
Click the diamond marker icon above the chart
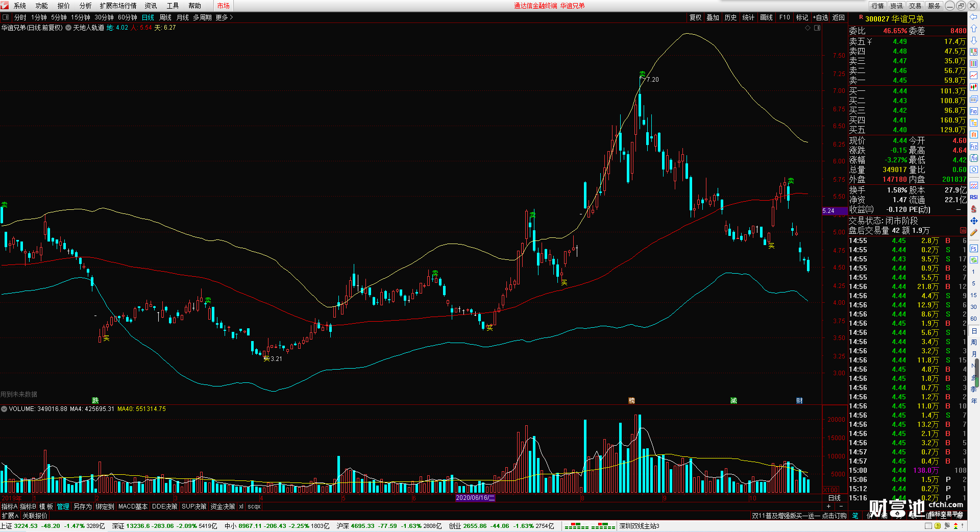[807, 28]
